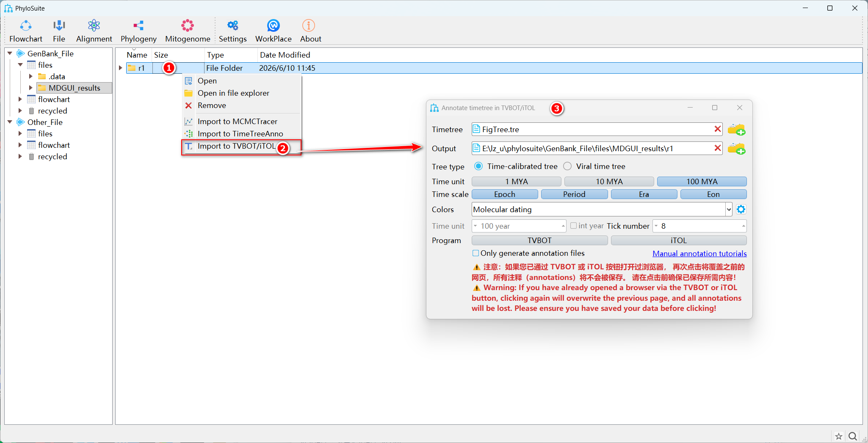
Task: Expand flowchart under GenBank_File
Action: (x=20, y=99)
